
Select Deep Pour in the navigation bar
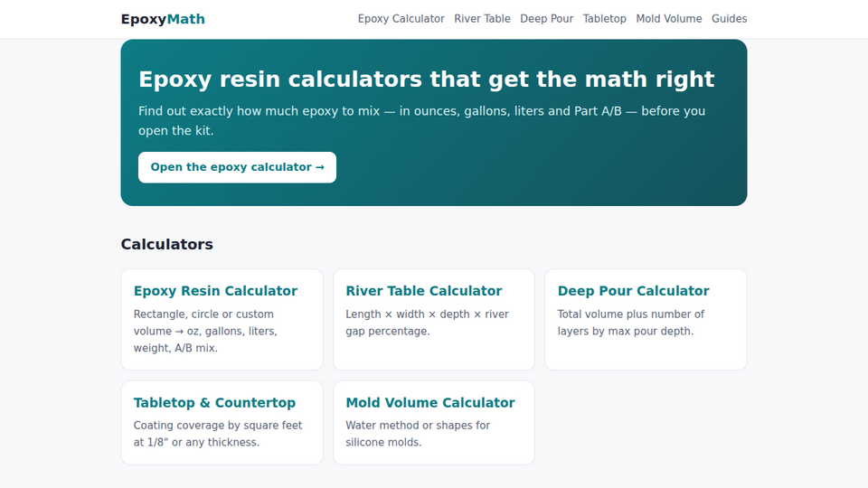(546, 19)
